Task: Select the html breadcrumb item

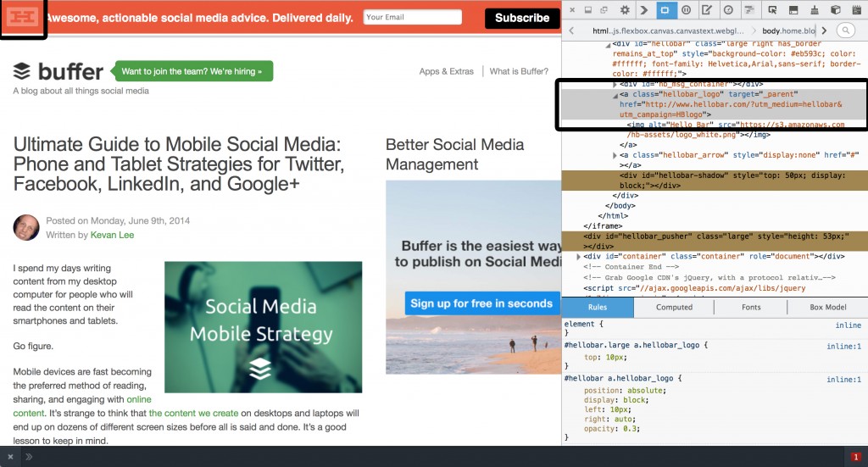Action: point(668,31)
